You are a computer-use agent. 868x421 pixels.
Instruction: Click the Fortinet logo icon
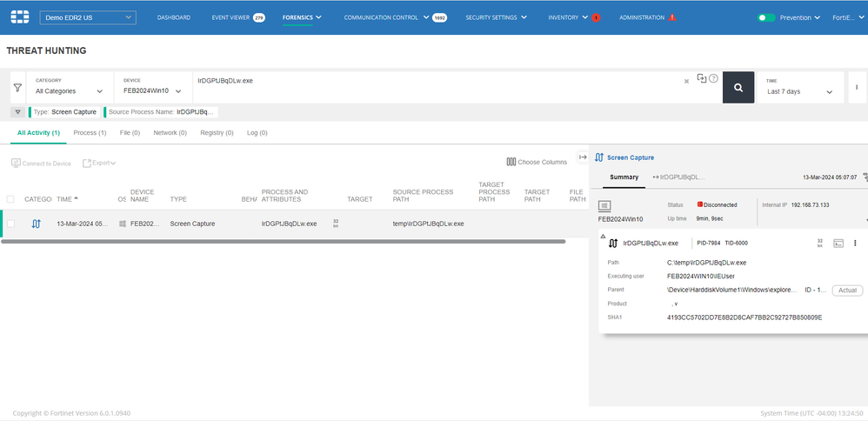(19, 17)
